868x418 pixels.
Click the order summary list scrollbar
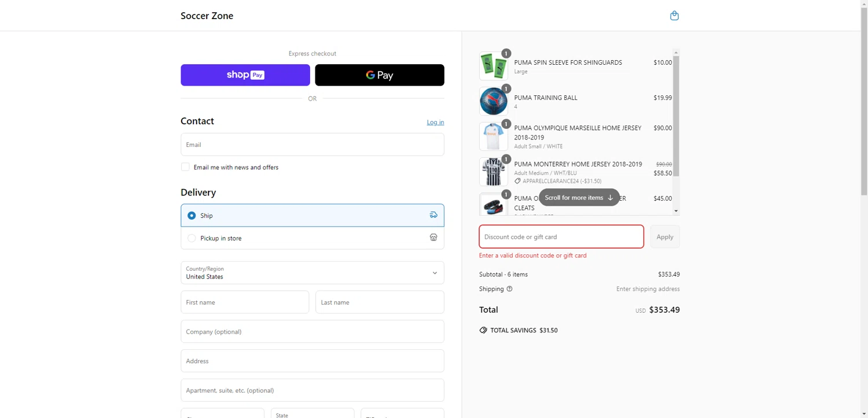[676, 116]
